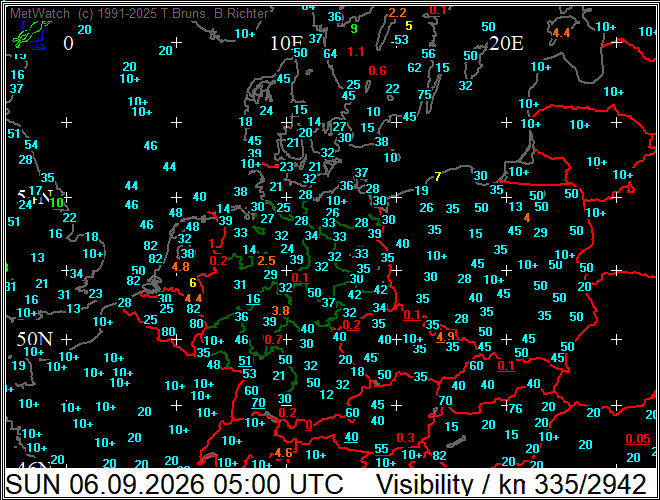Pick the orange value 2.2 at top
This screenshot has height=500, width=660.
click(x=397, y=13)
